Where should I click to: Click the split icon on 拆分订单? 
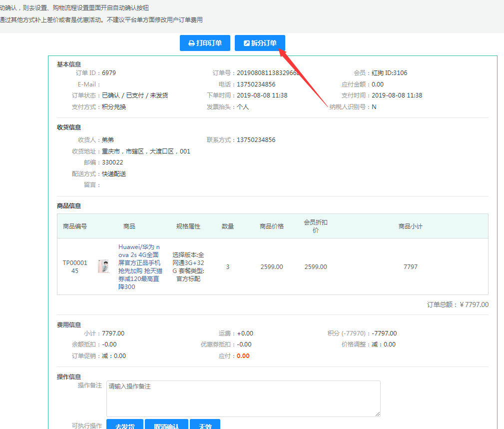point(246,43)
